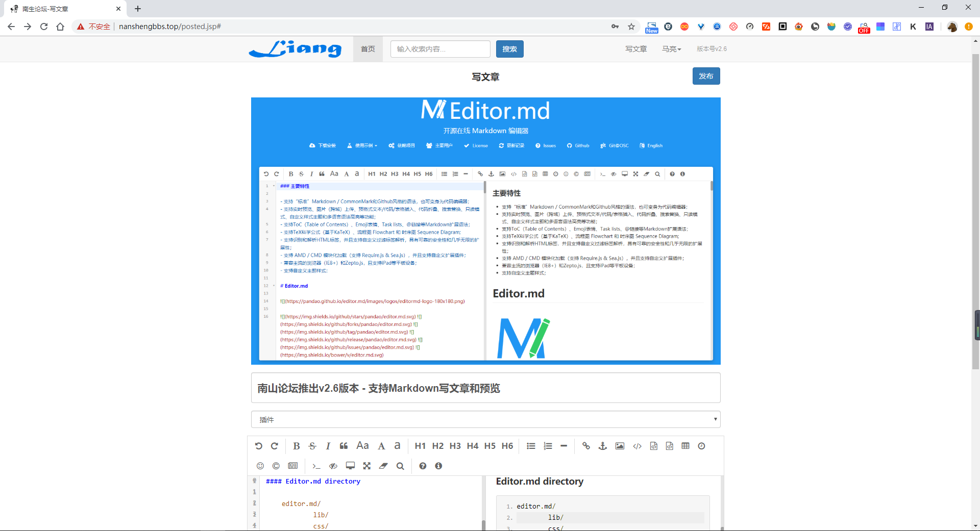
Task: Open the emoji picker in the editor
Action: (x=260, y=466)
